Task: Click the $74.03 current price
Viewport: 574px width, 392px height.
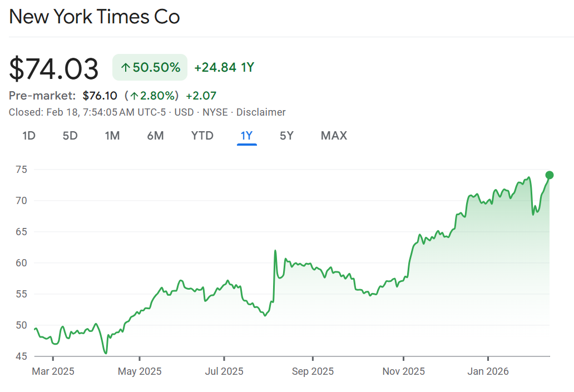Action: [x=54, y=69]
